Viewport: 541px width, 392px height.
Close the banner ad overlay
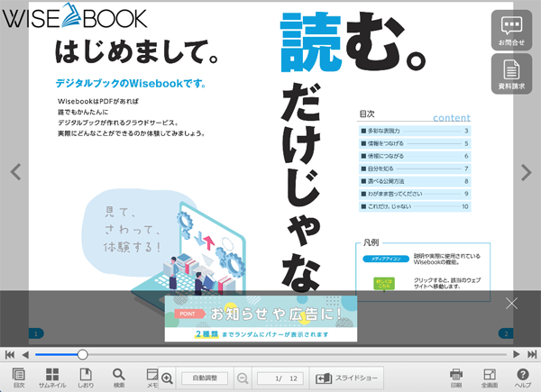coord(511,304)
